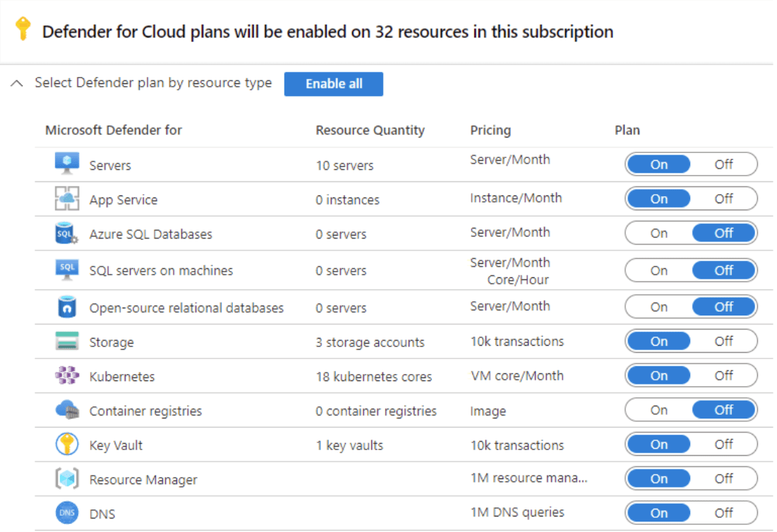This screenshot has height=532, width=777.
Task: Switch Storage plan to Off
Action: click(x=723, y=341)
